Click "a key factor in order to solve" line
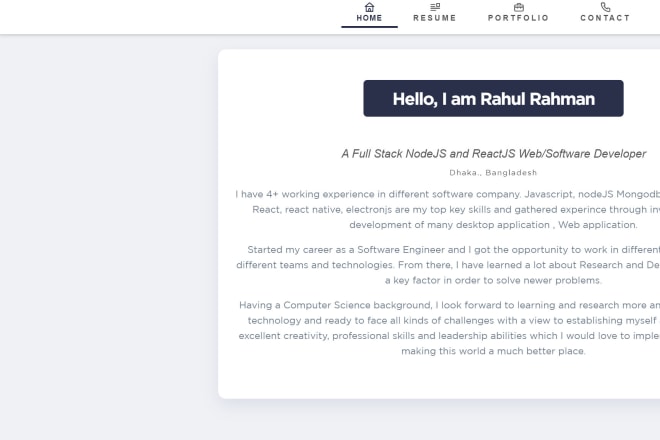This screenshot has width=660, height=440. 493,281
